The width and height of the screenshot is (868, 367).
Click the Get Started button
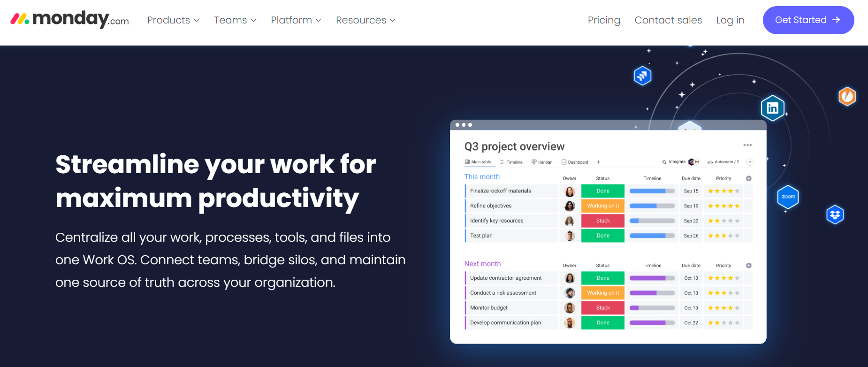coord(808,20)
